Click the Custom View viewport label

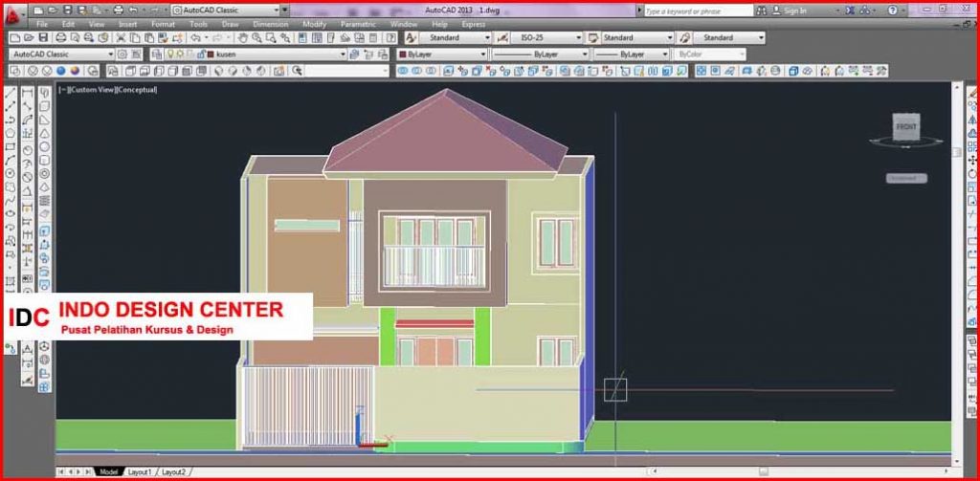point(91,90)
